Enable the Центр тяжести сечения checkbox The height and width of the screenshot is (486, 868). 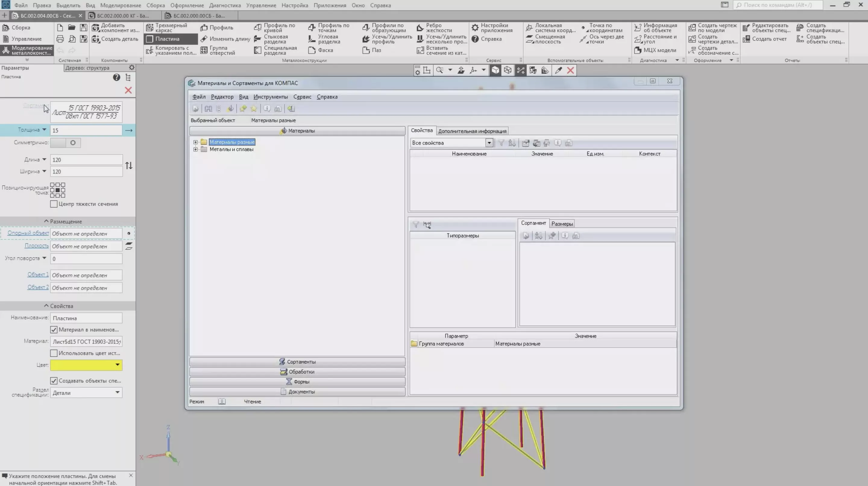coord(54,204)
